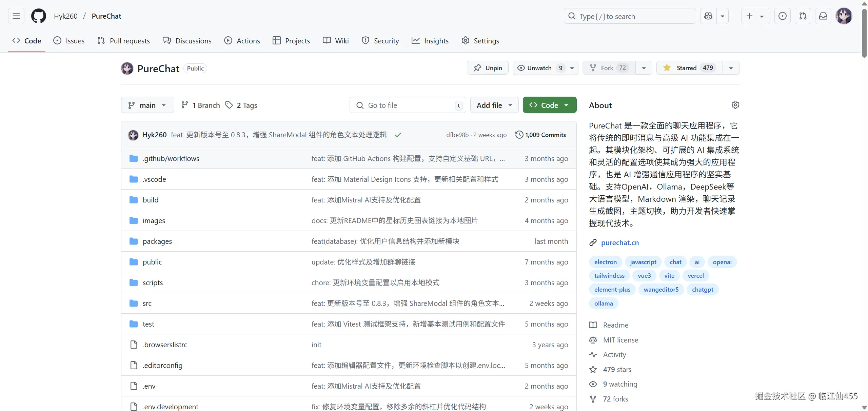The image size is (868, 411).
Task: View your pull requests via the header icon
Action: [x=803, y=16]
